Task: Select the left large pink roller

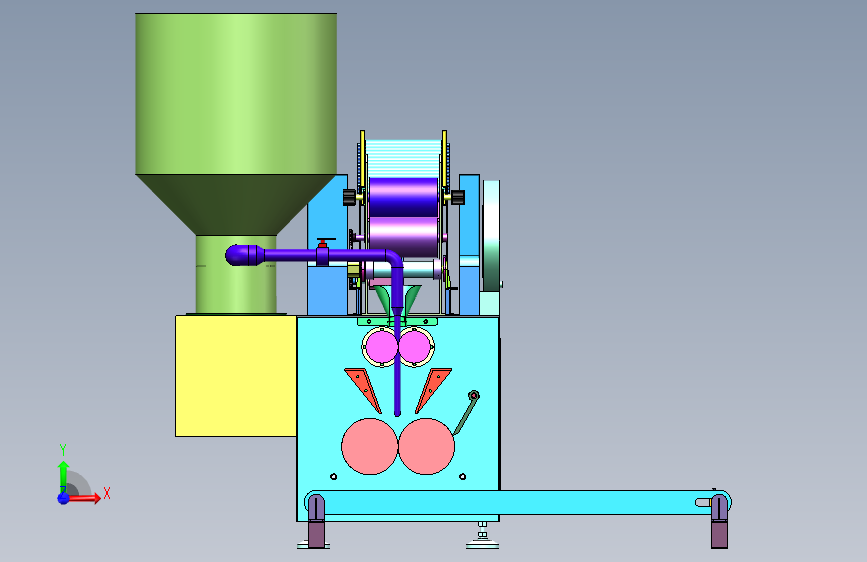Action: (369, 446)
